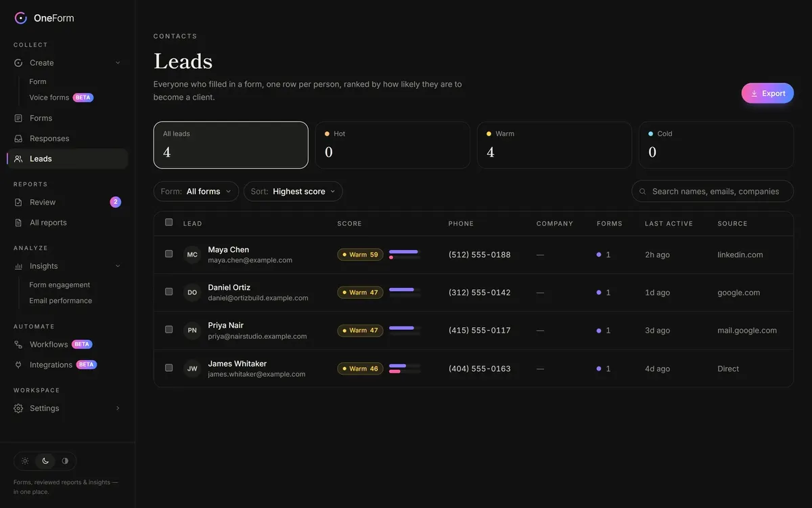Click phone number (312) 555-0142
The height and width of the screenshot is (508, 812).
480,293
